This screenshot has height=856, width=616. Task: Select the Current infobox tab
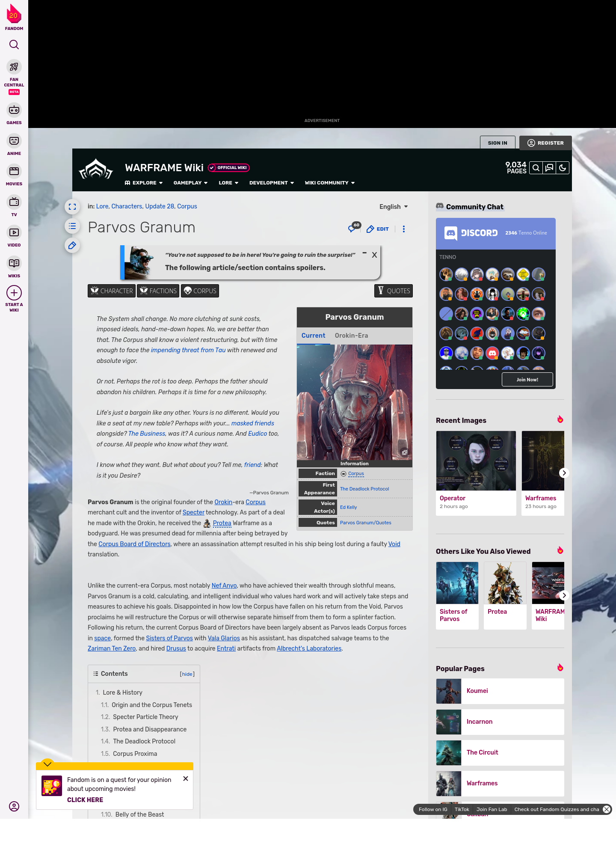(x=313, y=336)
